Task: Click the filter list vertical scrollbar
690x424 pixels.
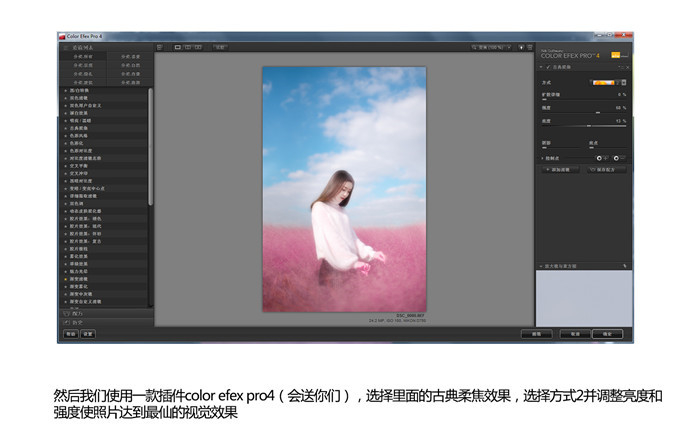Action: tap(150, 146)
